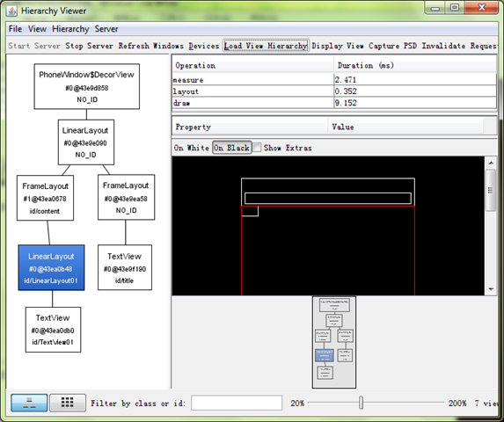Image resolution: width=504 pixels, height=422 pixels.
Task: Click the 200% zoom label
Action: click(x=457, y=403)
